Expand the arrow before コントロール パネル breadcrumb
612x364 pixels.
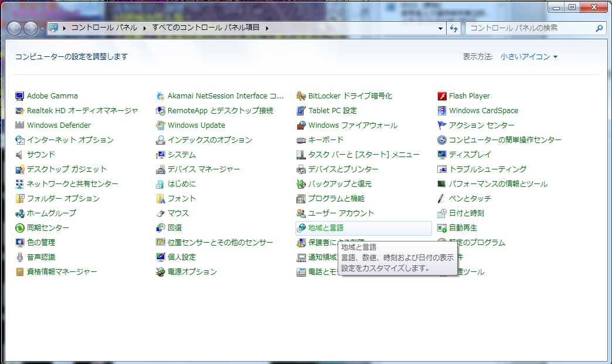tap(64, 28)
